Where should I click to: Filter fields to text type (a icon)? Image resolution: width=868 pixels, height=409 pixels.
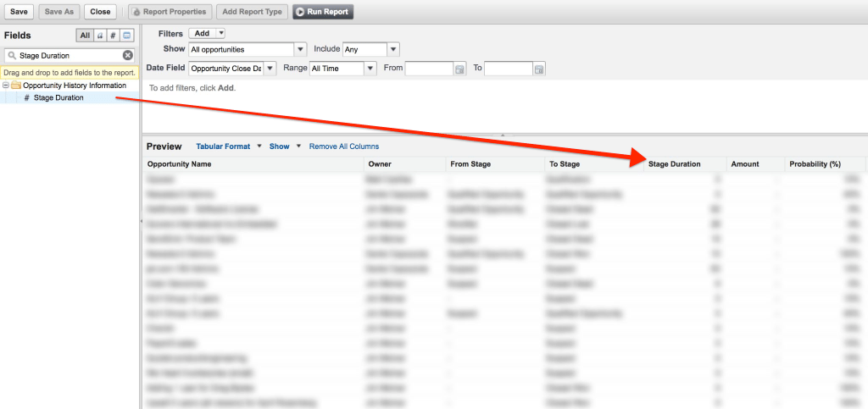click(x=100, y=36)
